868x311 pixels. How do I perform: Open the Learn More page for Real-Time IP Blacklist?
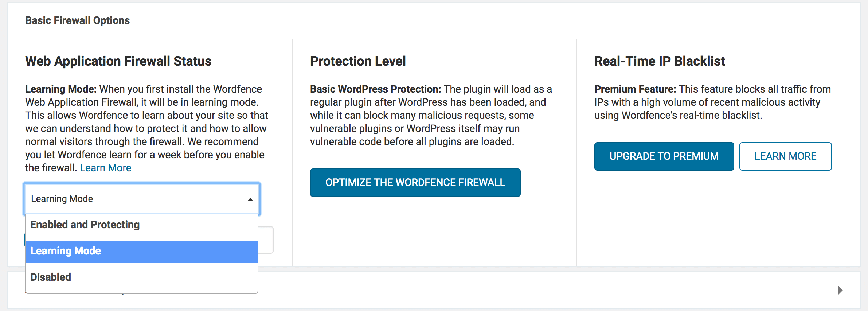coord(785,156)
